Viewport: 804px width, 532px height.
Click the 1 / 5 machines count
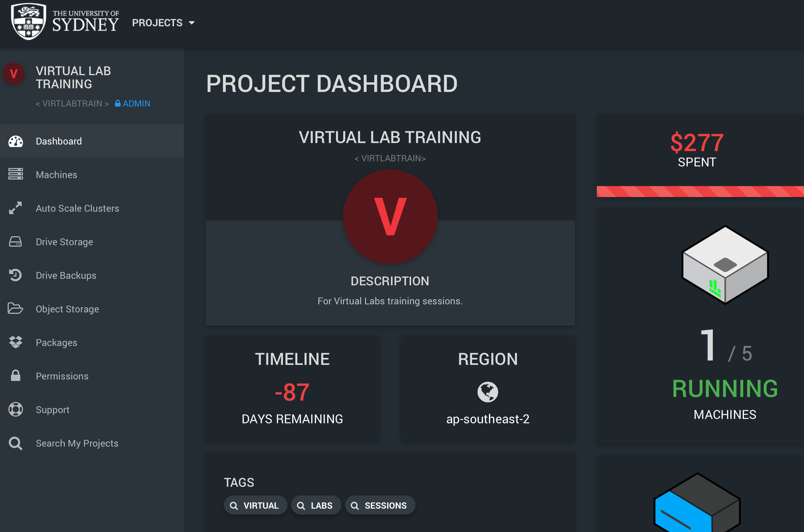pyautogui.click(x=726, y=346)
